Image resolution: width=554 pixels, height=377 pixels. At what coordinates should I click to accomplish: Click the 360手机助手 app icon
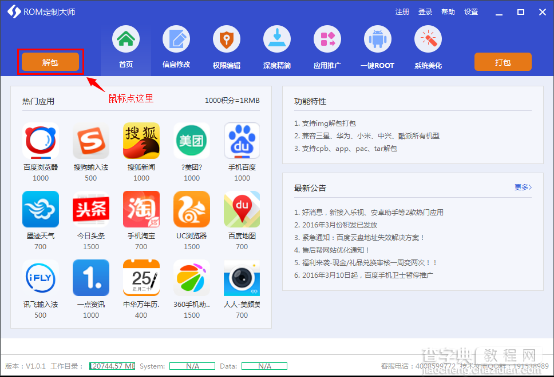[x=191, y=278]
